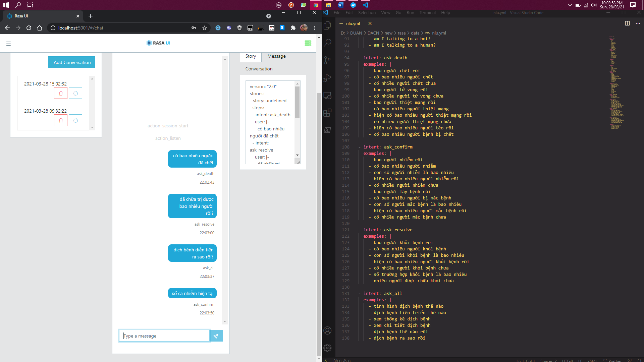Switch to the Story tab

pyautogui.click(x=251, y=56)
